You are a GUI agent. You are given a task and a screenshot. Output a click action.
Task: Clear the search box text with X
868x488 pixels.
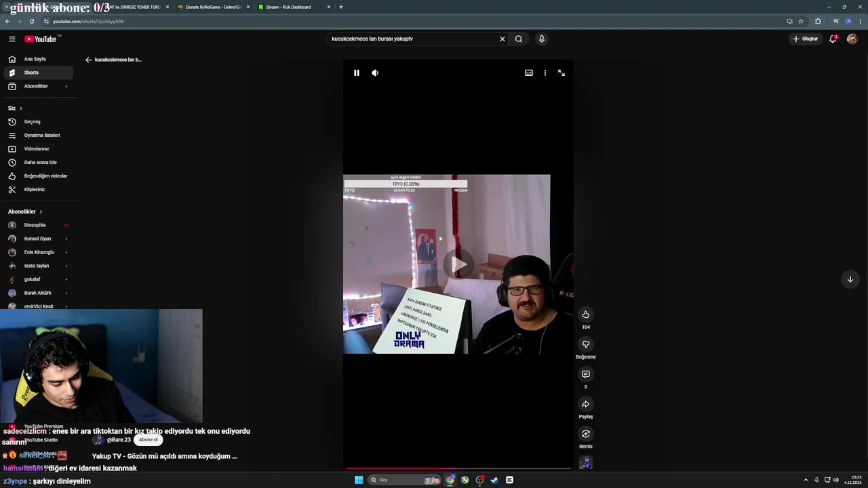click(x=502, y=39)
